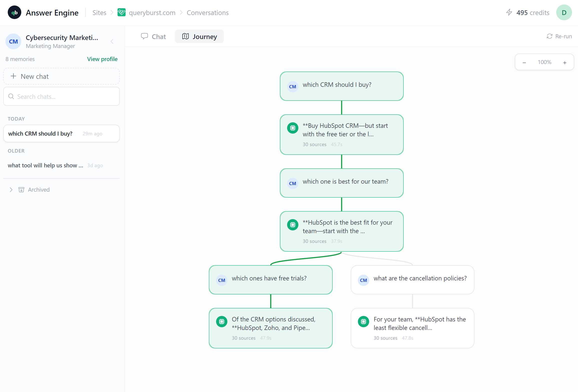Click '8 memories' text
The height and width of the screenshot is (392, 578).
pyautogui.click(x=20, y=59)
